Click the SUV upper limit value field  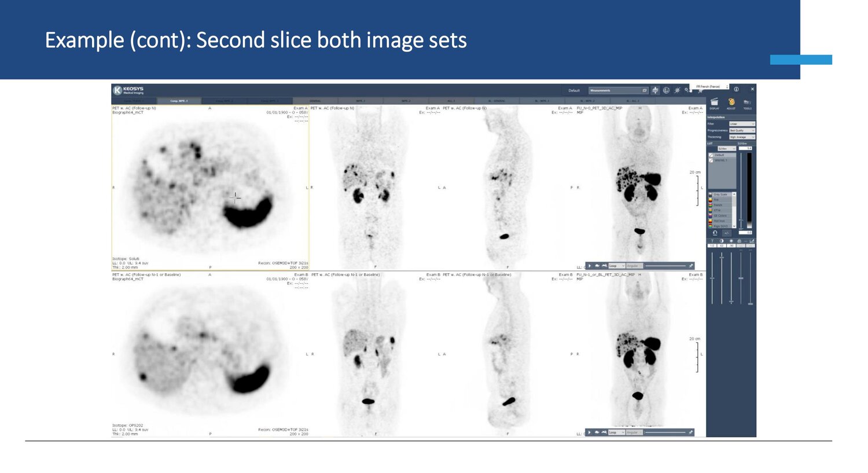coord(745,148)
